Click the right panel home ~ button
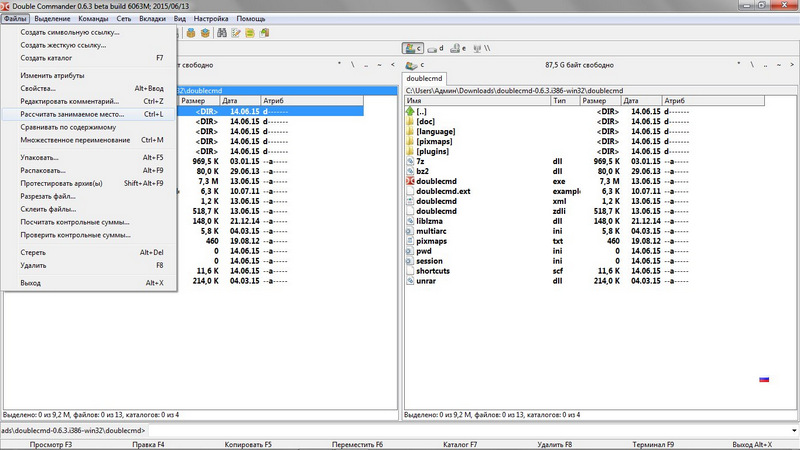Screen dimensions: 800x450 coord(779,65)
